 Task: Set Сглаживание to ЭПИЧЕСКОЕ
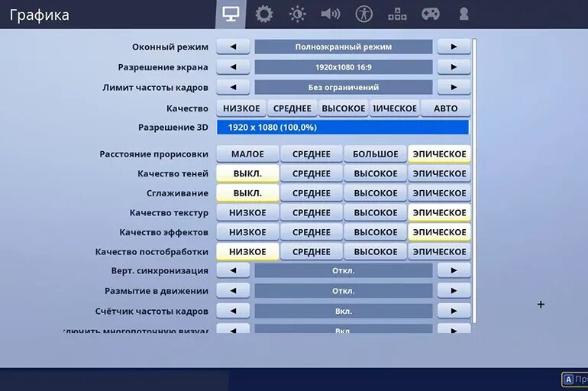point(439,193)
